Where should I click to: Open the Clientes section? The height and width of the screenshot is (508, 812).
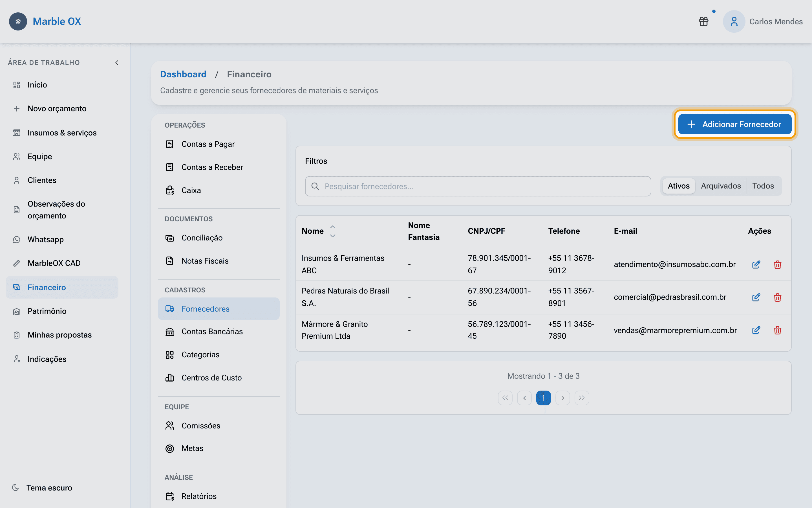pos(62,180)
